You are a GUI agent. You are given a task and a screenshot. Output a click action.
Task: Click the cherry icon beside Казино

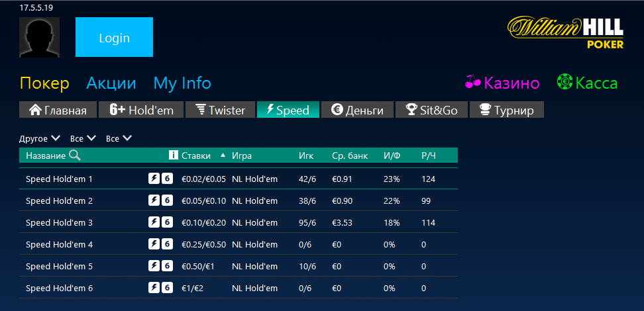[473, 81]
